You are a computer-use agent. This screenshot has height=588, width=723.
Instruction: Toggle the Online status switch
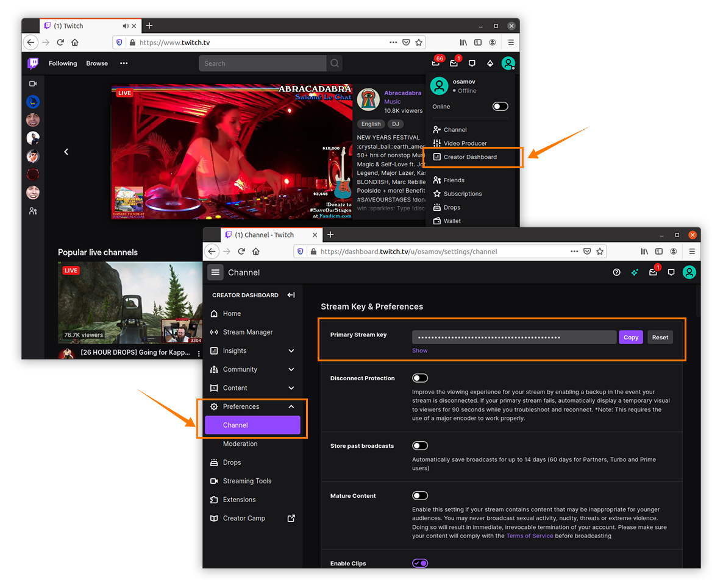500,107
